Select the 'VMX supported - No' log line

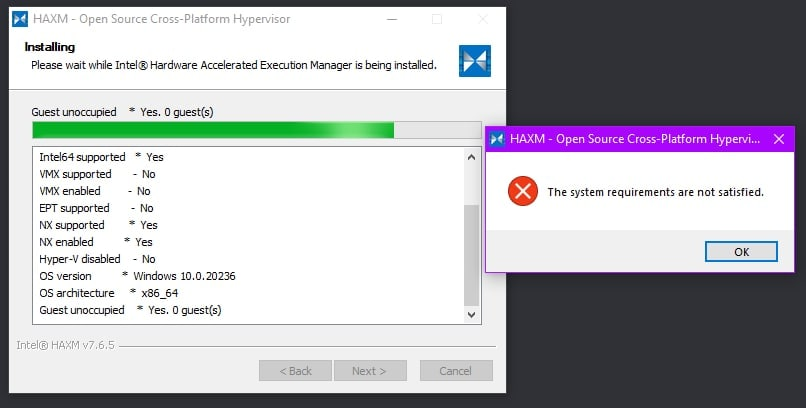[x=97, y=174]
